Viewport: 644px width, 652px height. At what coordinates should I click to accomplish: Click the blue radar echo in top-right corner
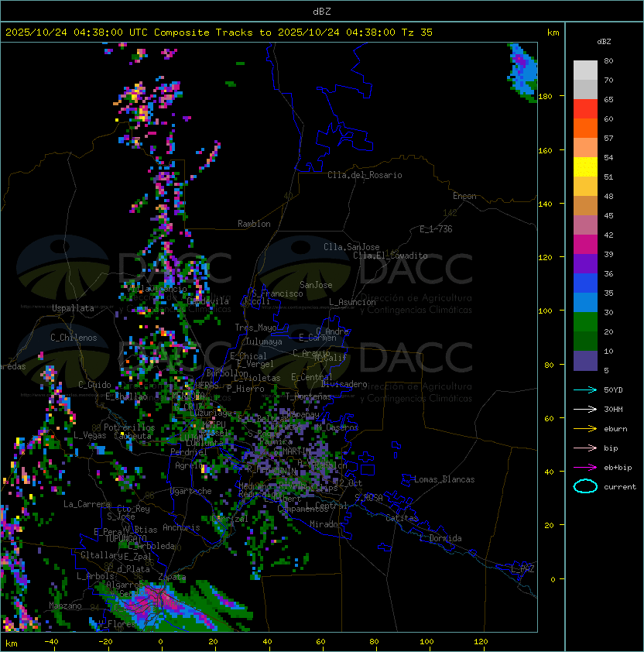[x=523, y=71]
